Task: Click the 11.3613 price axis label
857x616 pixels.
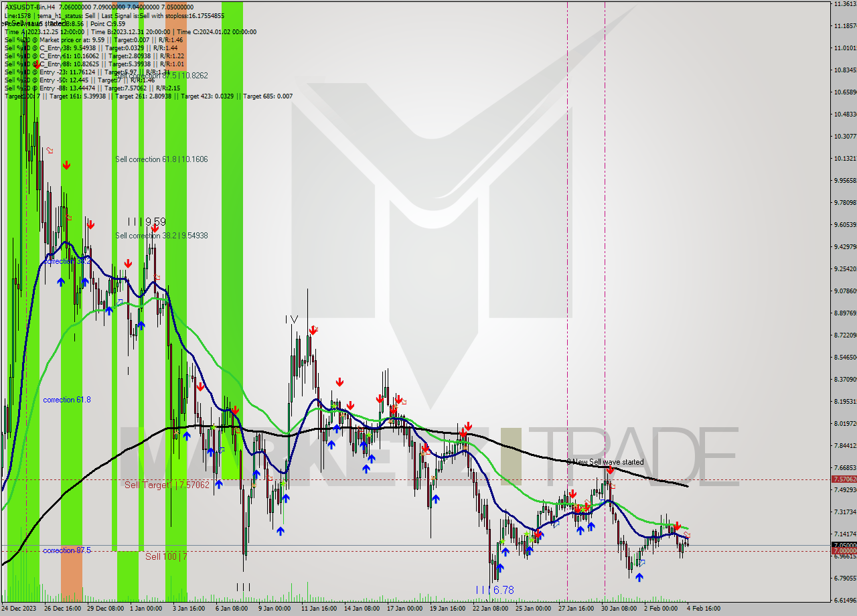Action: coord(845,4)
